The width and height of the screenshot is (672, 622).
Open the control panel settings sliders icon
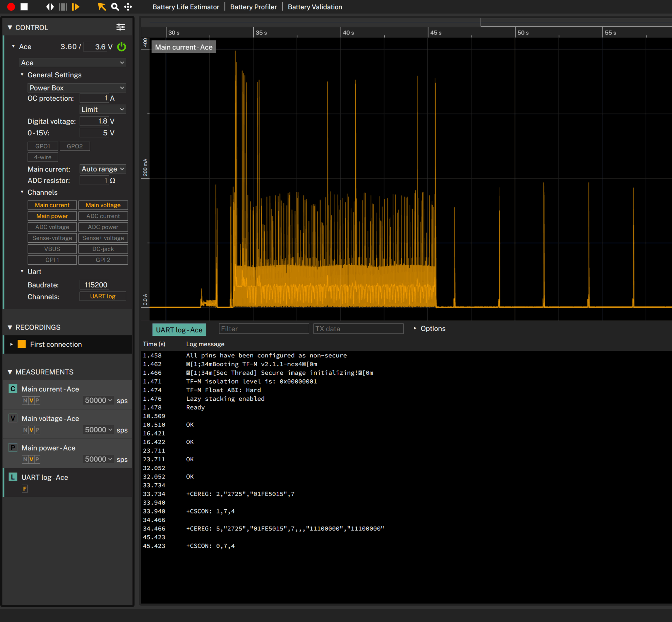click(121, 27)
